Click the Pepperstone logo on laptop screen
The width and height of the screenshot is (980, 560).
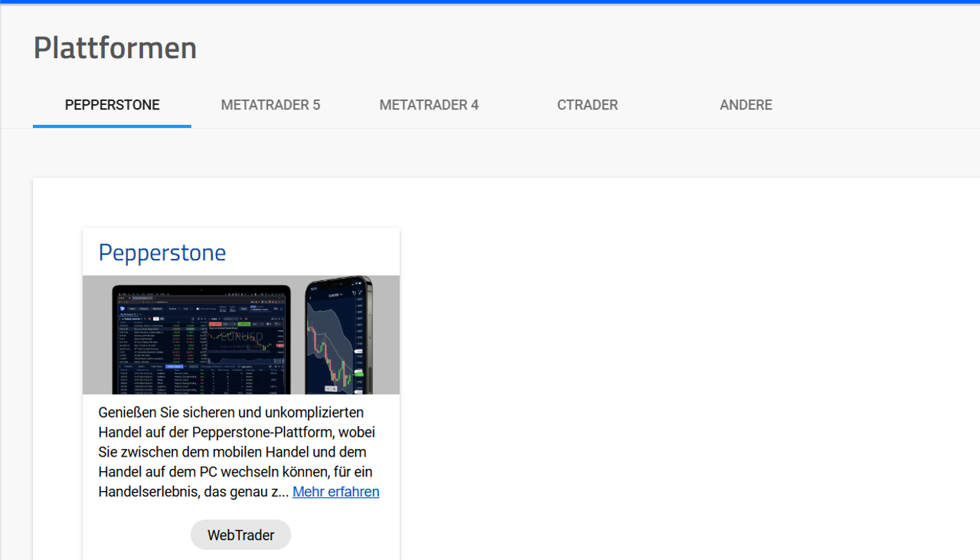122,308
